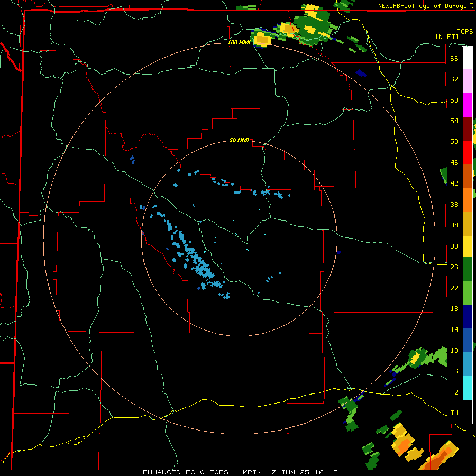Click the light green 22 kft scale segment
This screenshot has height=476, width=476.
(x=467, y=293)
